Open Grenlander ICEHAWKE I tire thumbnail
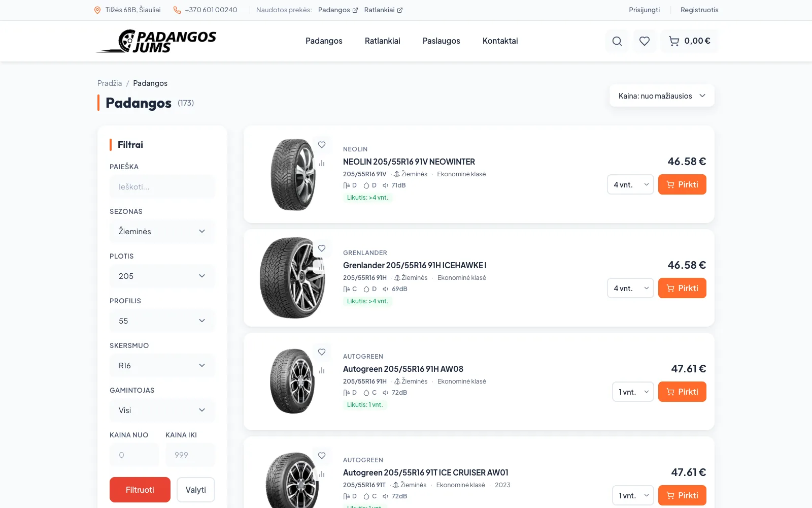This screenshot has width=812, height=508. click(x=292, y=278)
